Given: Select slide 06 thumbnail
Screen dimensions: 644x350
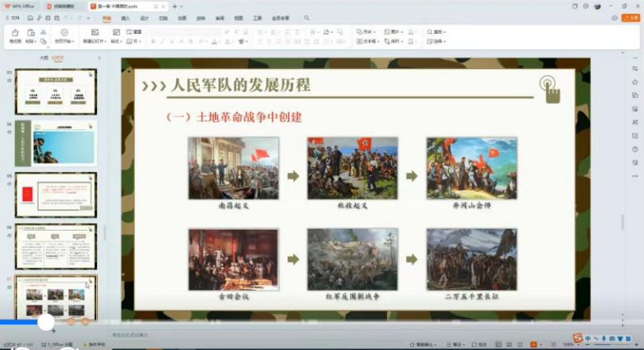Looking at the screenshot, I should (56, 246).
